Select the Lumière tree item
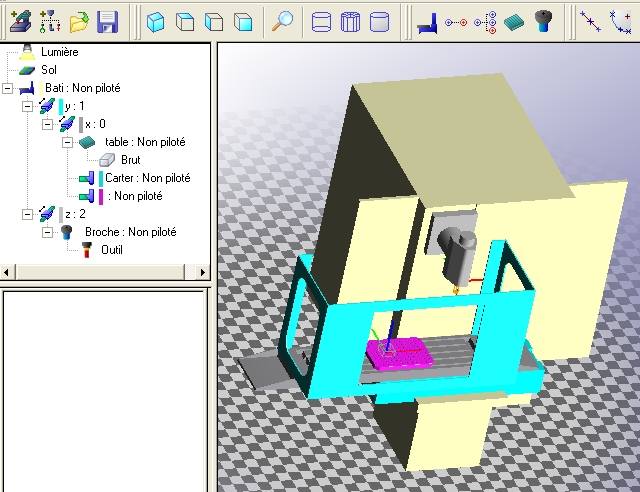Image resolution: width=640 pixels, height=492 pixels. pos(60,52)
